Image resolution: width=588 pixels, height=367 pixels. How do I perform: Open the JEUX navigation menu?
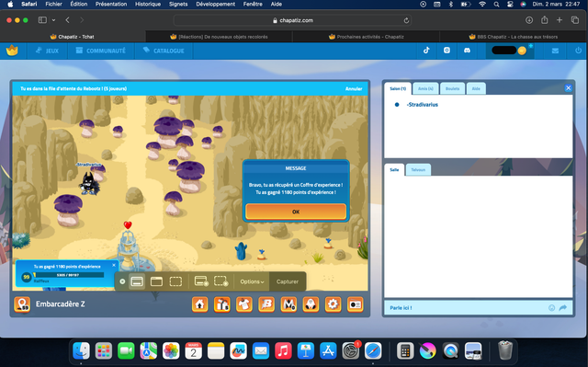pos(47,51)
